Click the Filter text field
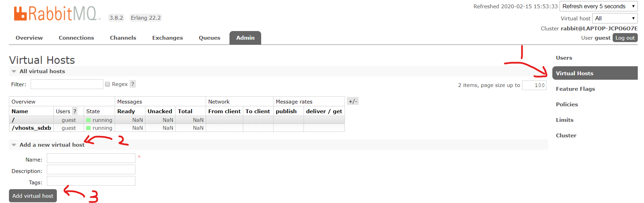 [67, 84]
